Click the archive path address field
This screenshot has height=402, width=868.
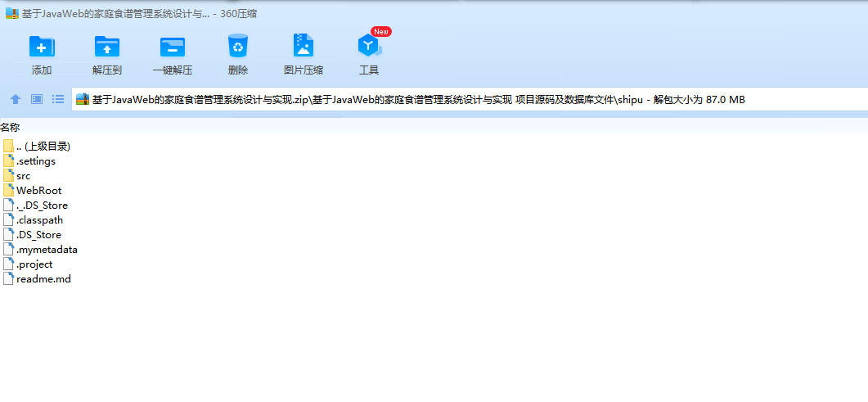tap(470, 100)
